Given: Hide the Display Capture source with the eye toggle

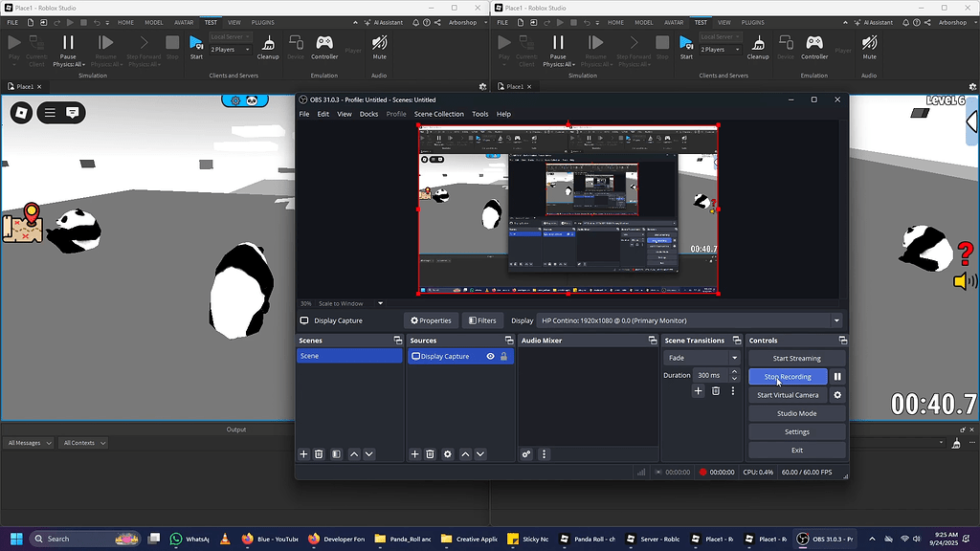Looking at the screenshot, I should pyautogui.click(x=491, y=356).
